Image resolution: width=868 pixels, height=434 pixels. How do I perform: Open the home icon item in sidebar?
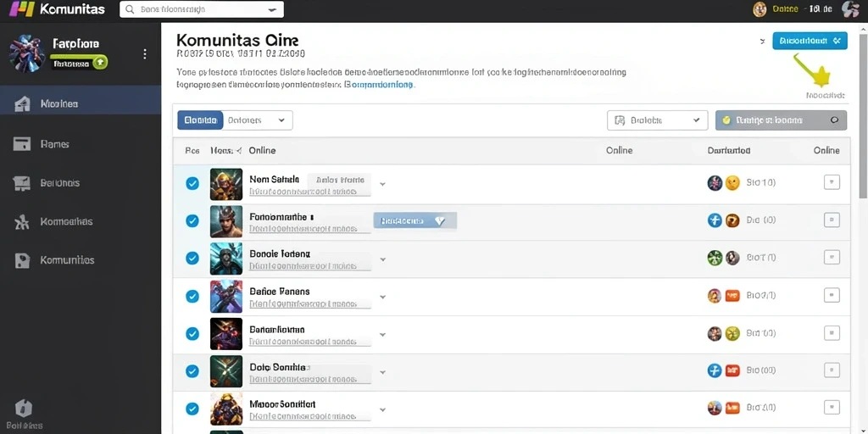[22, 103]
